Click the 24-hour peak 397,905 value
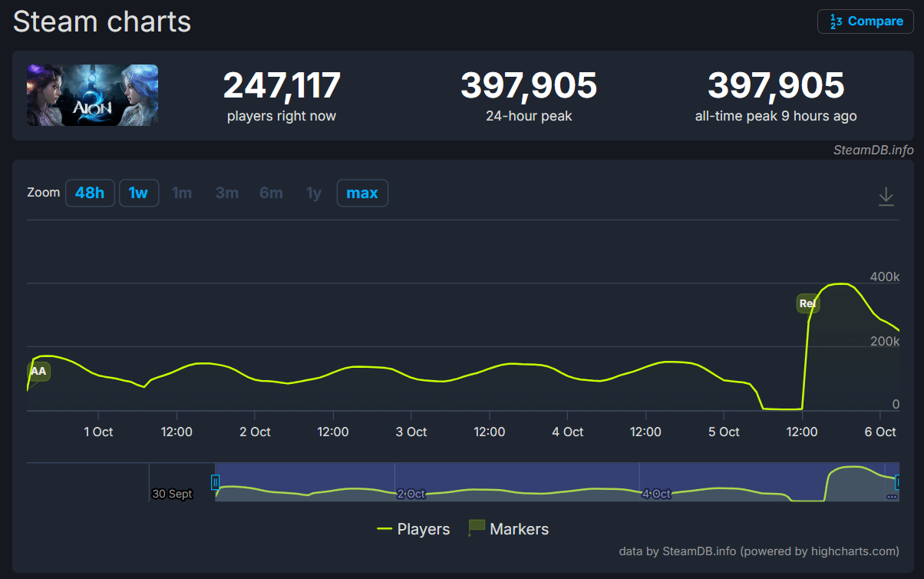The image size is (924, 579). point(529,85)
